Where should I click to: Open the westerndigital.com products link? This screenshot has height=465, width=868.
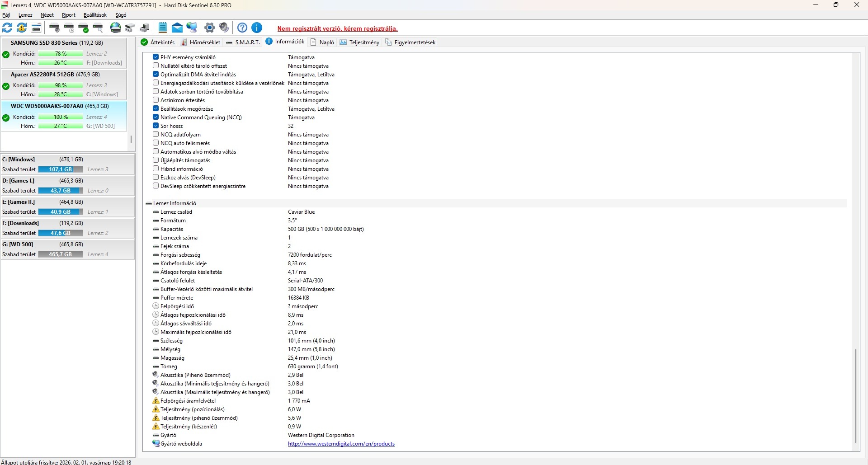(x=341, y=444)
